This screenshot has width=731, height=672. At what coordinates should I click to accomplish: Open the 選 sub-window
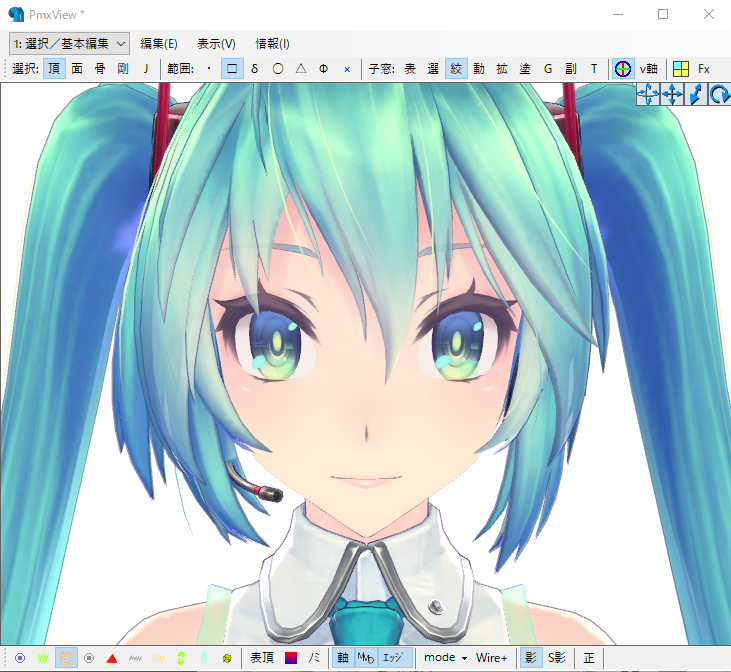433,69
